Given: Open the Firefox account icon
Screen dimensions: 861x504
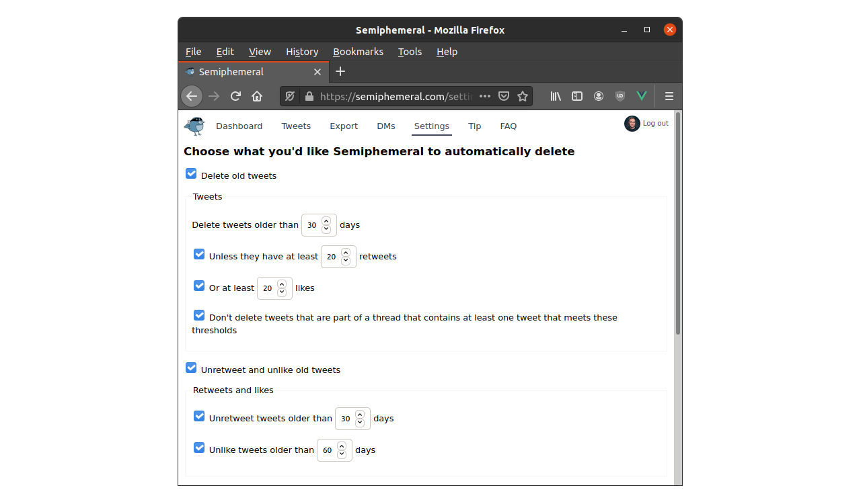Looking at the screenshot, I should click(599, 96).
